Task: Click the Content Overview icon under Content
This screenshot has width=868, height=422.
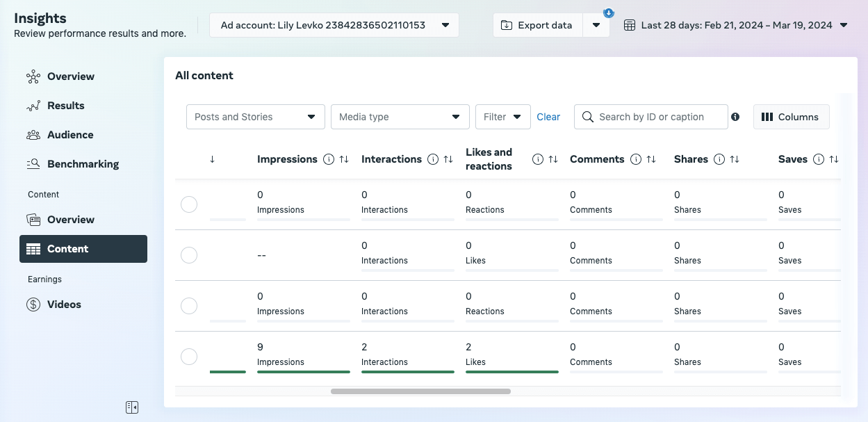Action: (33, 220)
